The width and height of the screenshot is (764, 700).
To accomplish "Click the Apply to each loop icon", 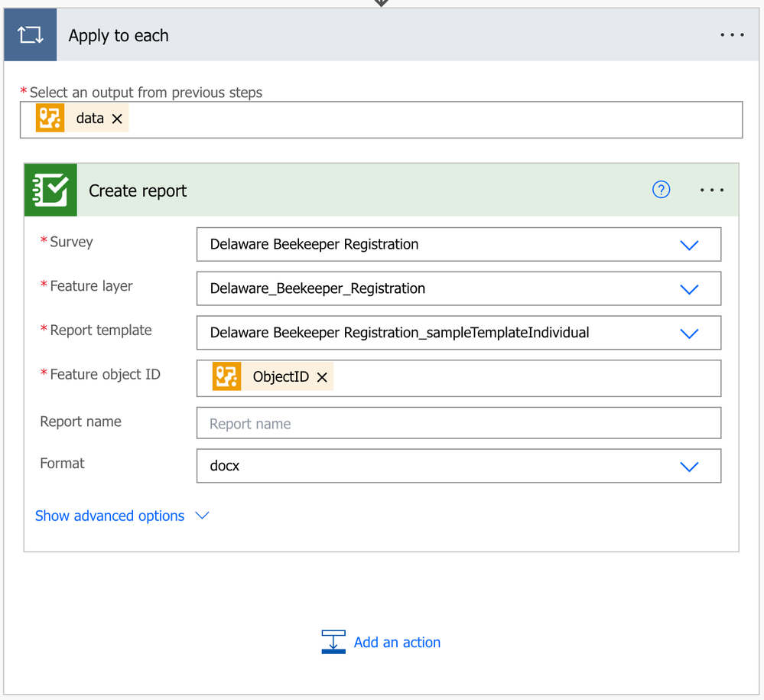I will (x=30, y=35).
